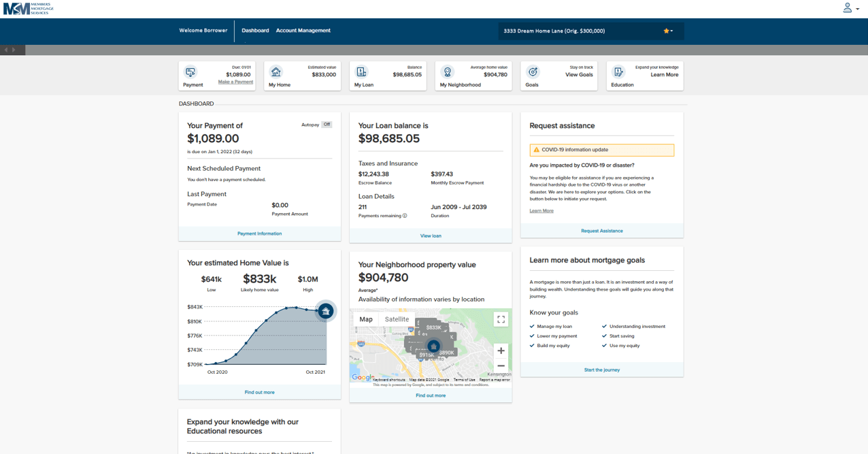The width and height of the screenshot is (868, 454).
Task: Open the My Neighborhood summary card
Action: coord(473,76)
